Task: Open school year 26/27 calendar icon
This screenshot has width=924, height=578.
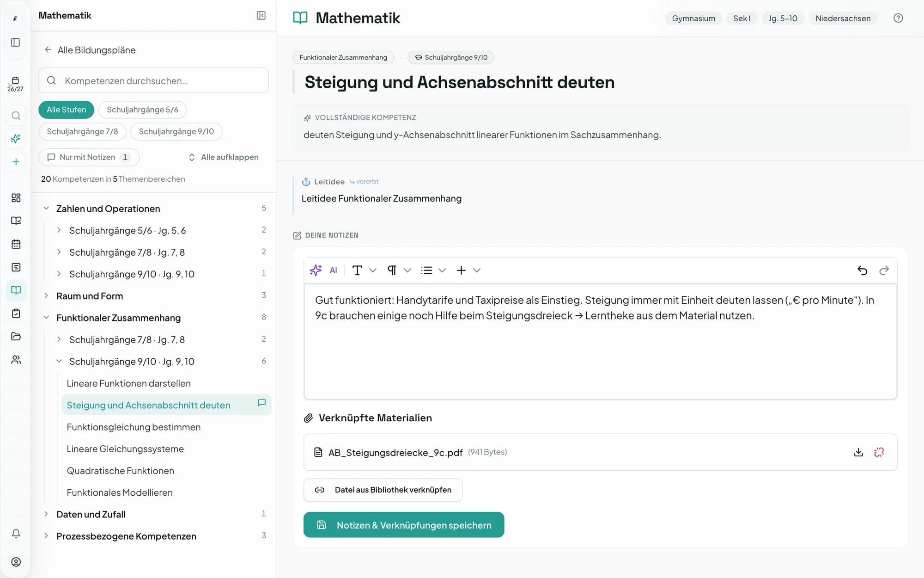Action: coord(15,84)
